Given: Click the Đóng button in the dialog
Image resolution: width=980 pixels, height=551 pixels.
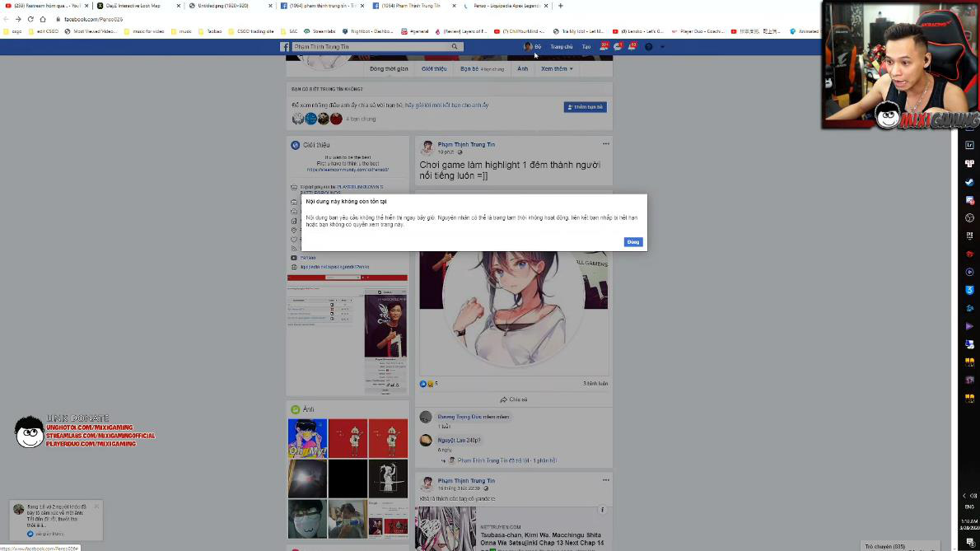Looking at the screenshot, I should coord(632,242).
